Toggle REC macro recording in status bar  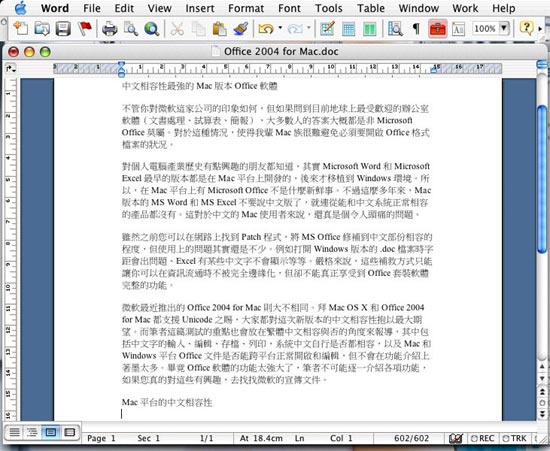coord(483,438)
